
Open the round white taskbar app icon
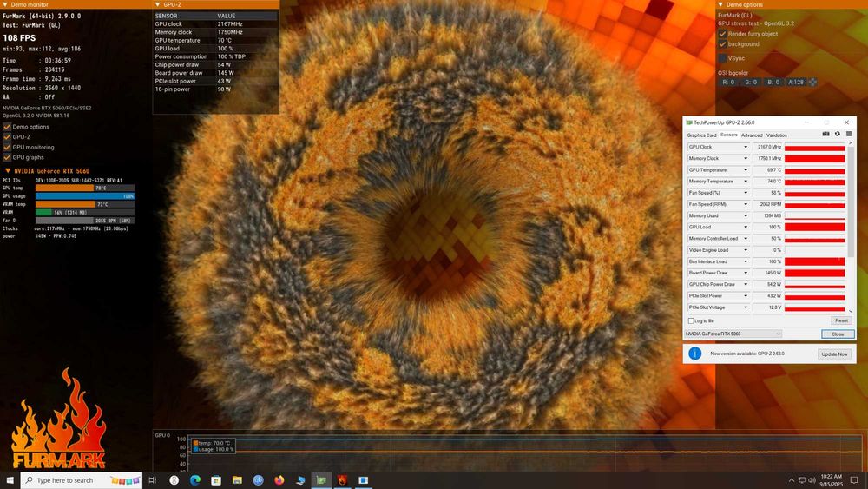tap(174, 480)
